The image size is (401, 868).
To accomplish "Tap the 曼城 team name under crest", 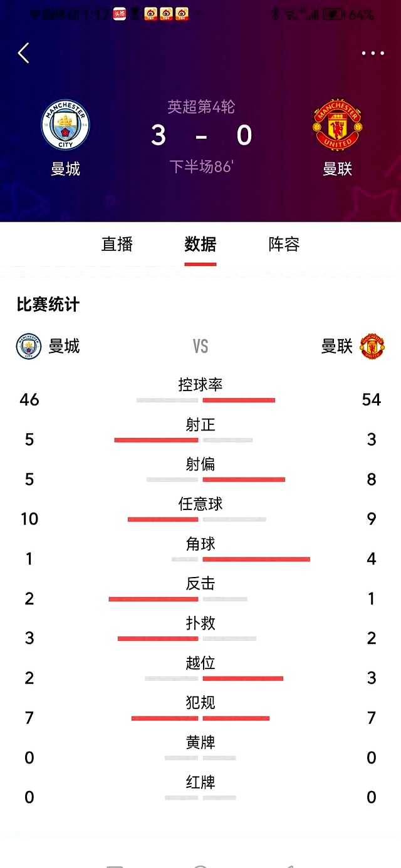I will click(66, 169).
